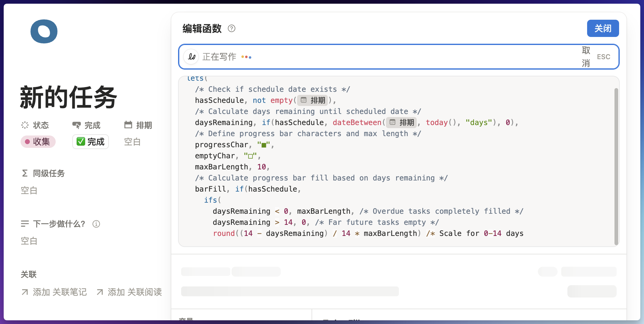Open the help icon next to 编辑函数
The height and width of the screenshot is (324, 644).
tap(232, 29)
